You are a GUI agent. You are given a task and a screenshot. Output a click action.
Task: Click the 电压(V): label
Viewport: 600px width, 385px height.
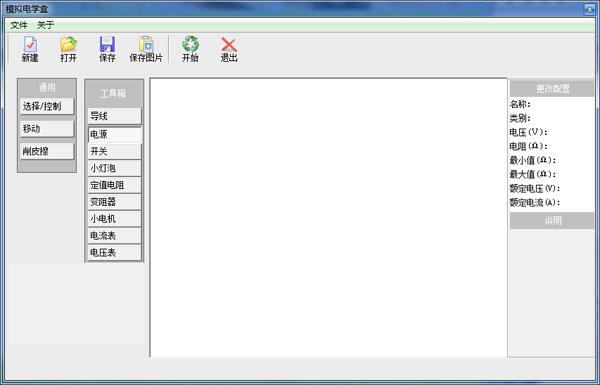point(528,132)
